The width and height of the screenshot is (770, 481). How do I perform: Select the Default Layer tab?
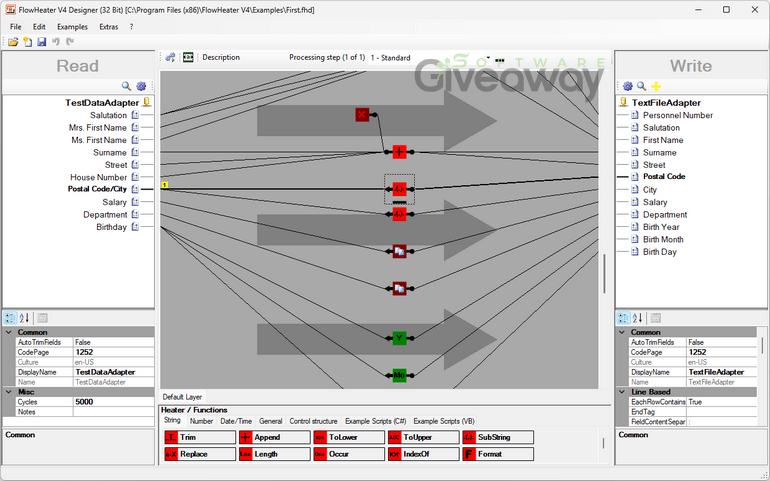[x=182, y=396]
